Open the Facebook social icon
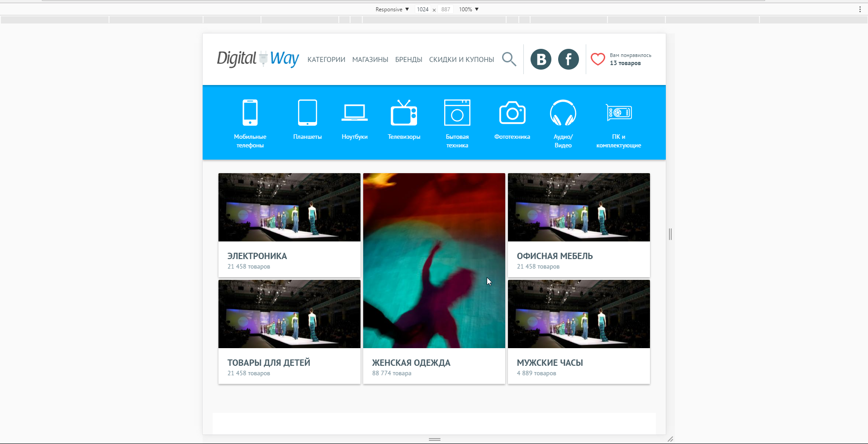 569,59
